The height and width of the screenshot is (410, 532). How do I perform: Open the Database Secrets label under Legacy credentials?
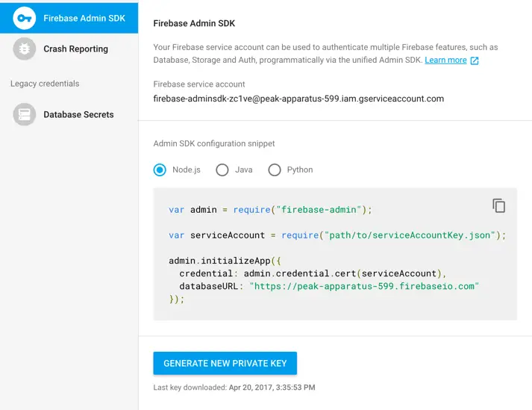[x=78, y=115]
